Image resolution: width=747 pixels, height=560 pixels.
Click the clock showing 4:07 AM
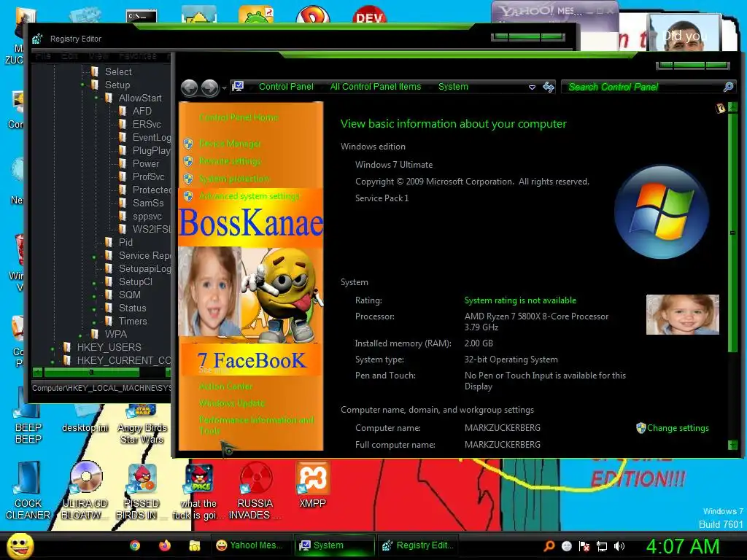coord(682,546)
